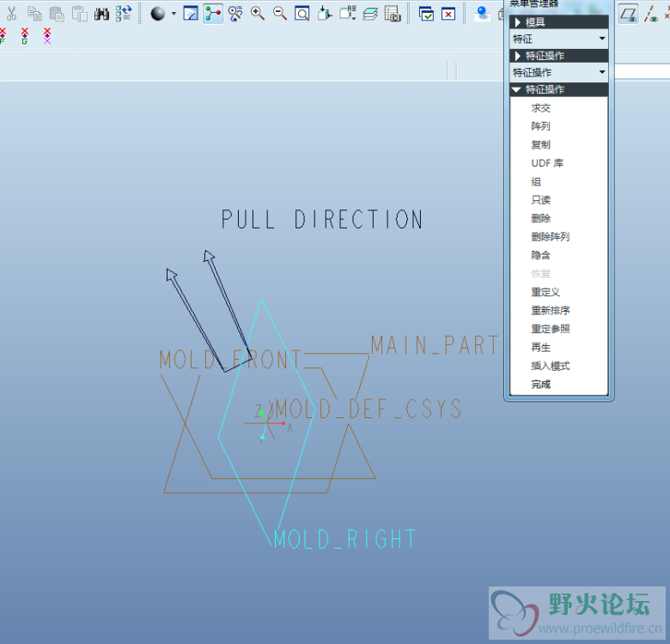670x644 pixels.
Task: Toggle the Spin Center icon
Action: pyautogui.click(x=213, y=14)
